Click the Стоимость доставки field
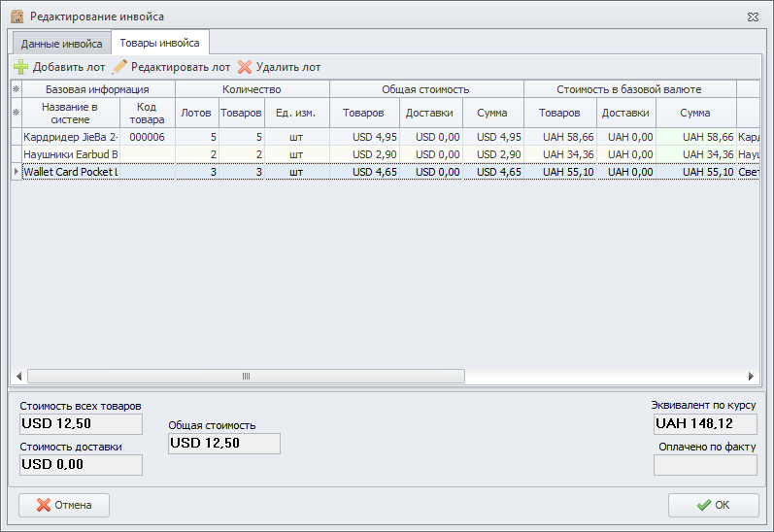This screenshot has height=532, width=774. pyautogui.click(x=81, y=465)
